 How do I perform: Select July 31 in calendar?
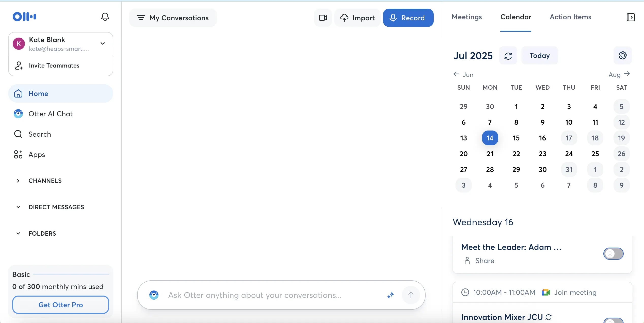click(x=569, y=169)
